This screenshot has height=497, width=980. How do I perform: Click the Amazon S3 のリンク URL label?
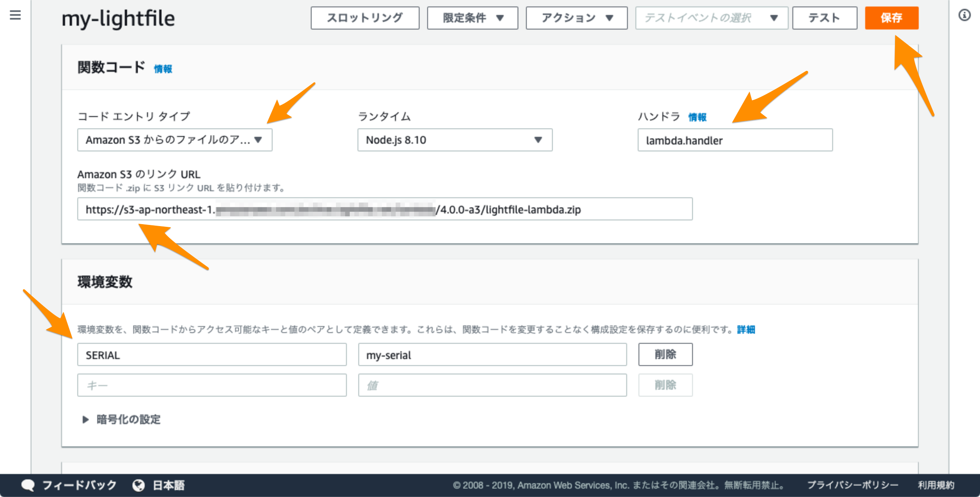139,174
